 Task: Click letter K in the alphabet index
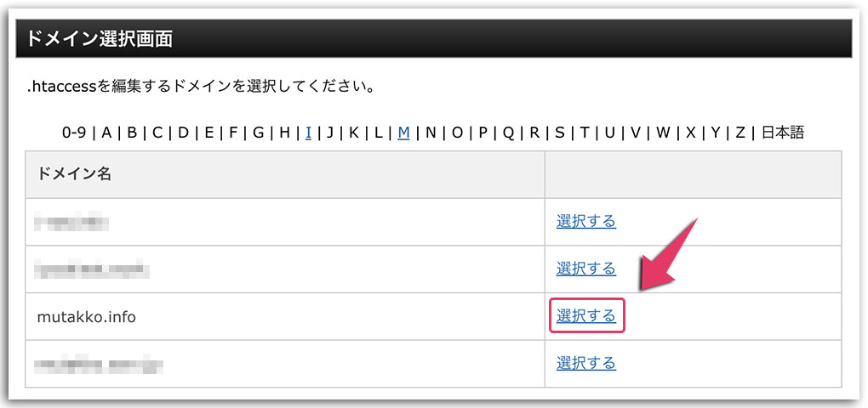[x=354, y=133]
